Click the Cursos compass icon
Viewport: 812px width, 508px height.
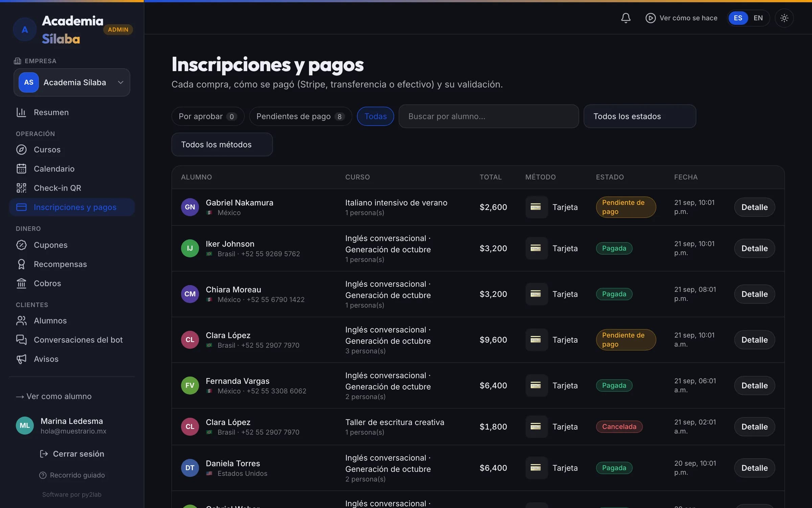21,150
